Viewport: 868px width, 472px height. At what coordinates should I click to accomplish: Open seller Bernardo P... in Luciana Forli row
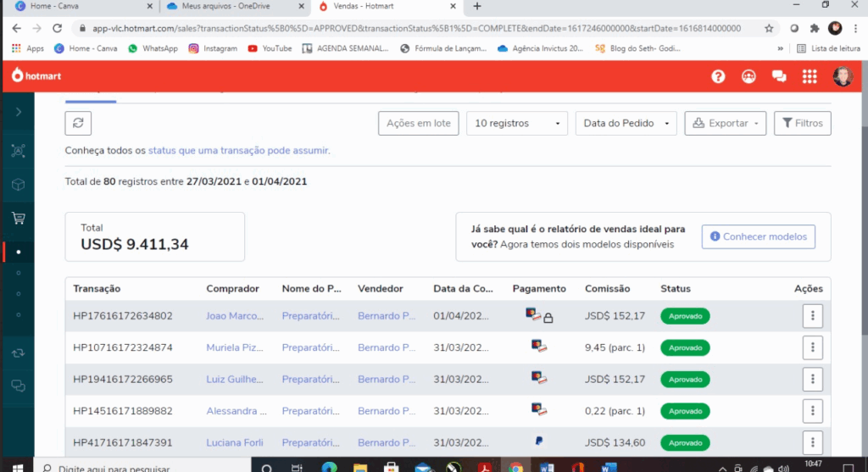(x=387, y=442)
